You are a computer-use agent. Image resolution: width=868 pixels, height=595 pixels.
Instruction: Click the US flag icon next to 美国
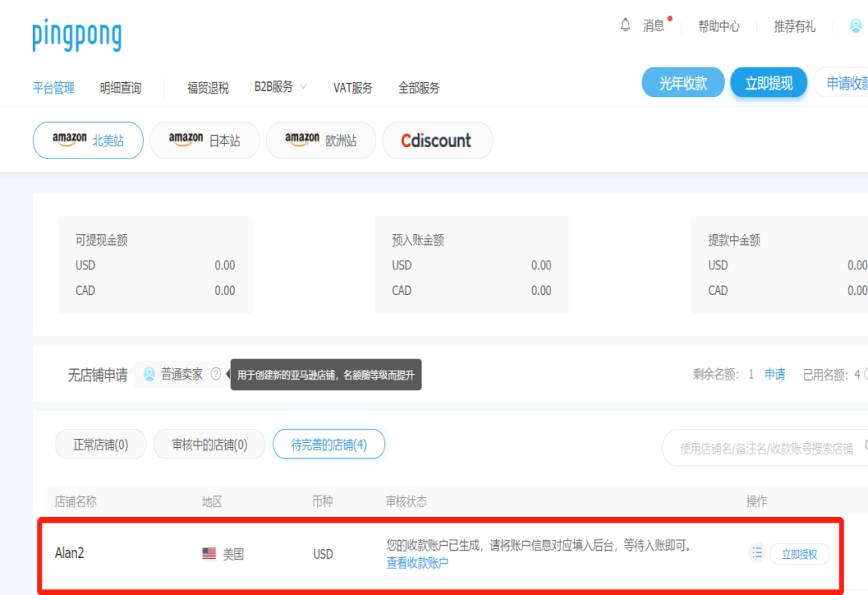tap(209, 553)
